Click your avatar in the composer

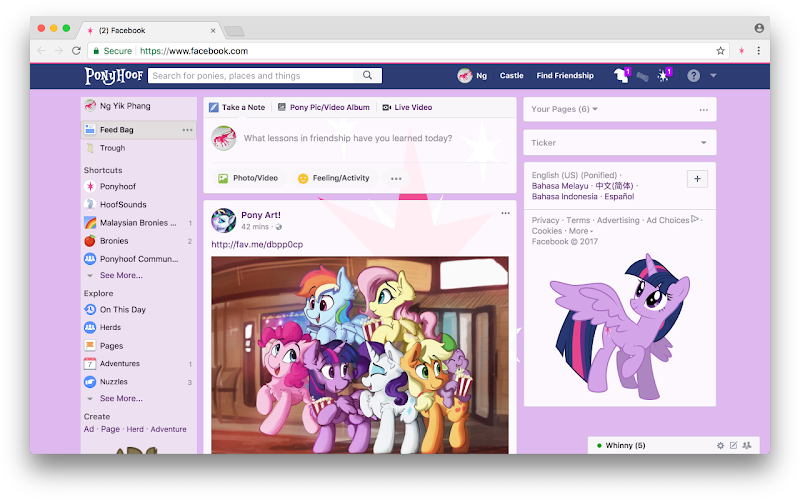223,138
